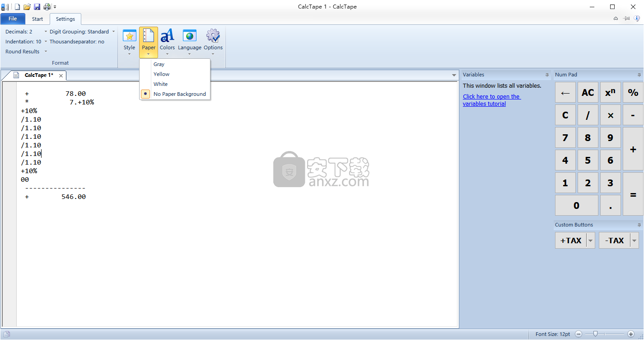The image size is (644, 340).
Task: Create a new document from quick access toolbar
Action: tap(17, 7)
